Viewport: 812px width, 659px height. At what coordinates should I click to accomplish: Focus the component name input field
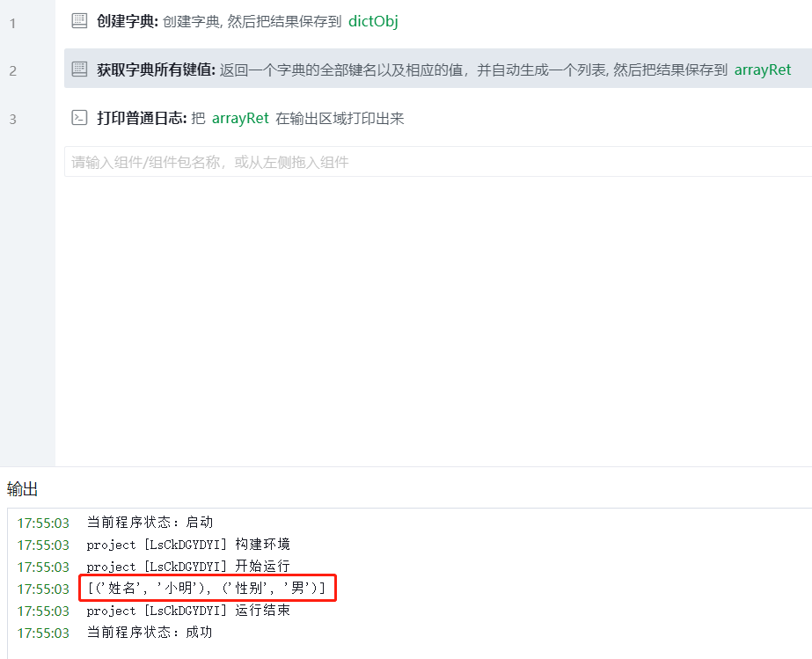point(438,162)
